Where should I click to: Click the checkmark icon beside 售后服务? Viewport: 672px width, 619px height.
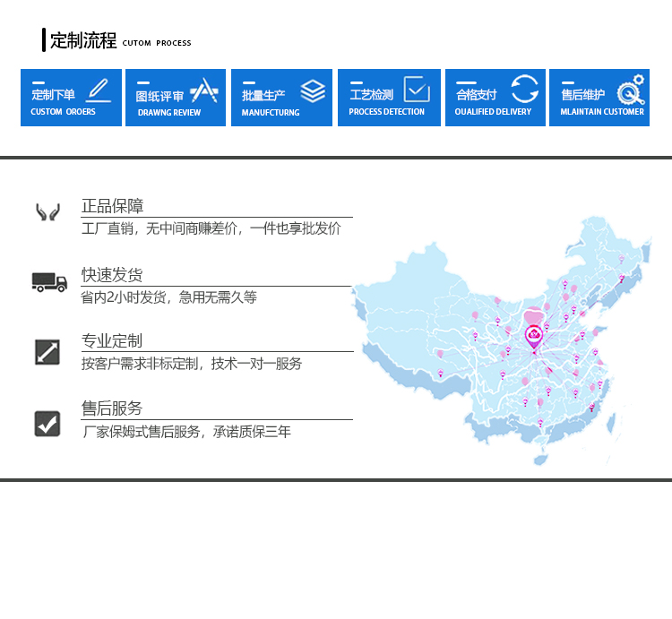pyautogui.click(x=47, y=423)
